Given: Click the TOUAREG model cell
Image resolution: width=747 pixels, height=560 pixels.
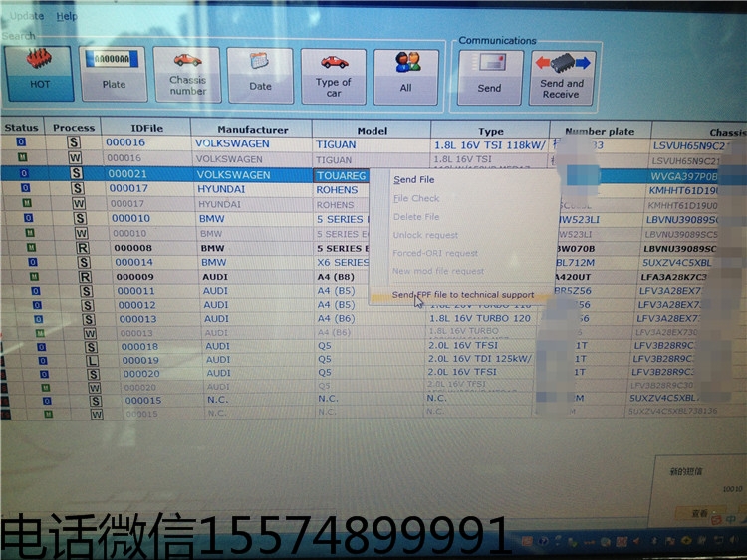Looking at the screenshot, I should point(342,175).
